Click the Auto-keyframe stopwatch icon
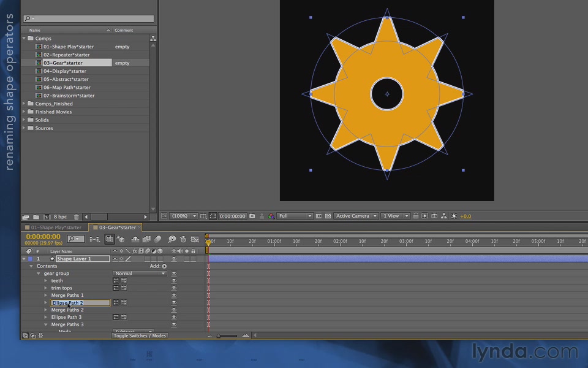Viewport: 588px width, 368px height. 183,239
